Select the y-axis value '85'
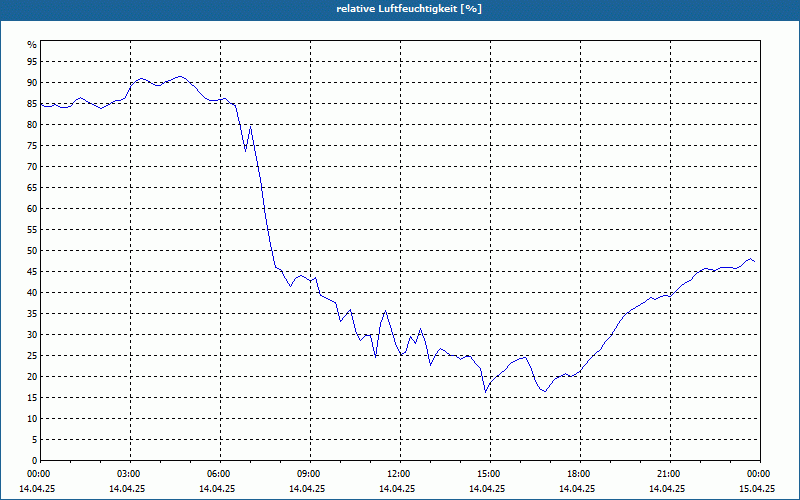 click(32, 104)
